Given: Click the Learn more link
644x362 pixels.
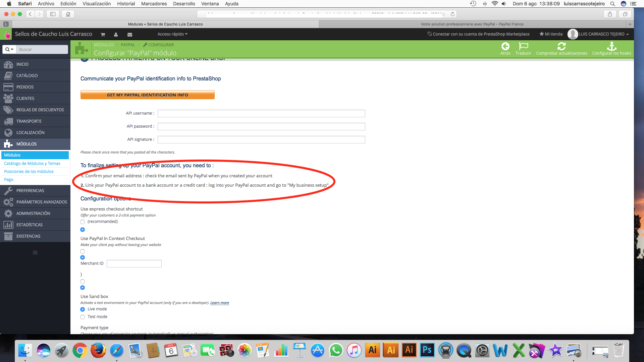Looking at the screenshot, I should 219,303.
